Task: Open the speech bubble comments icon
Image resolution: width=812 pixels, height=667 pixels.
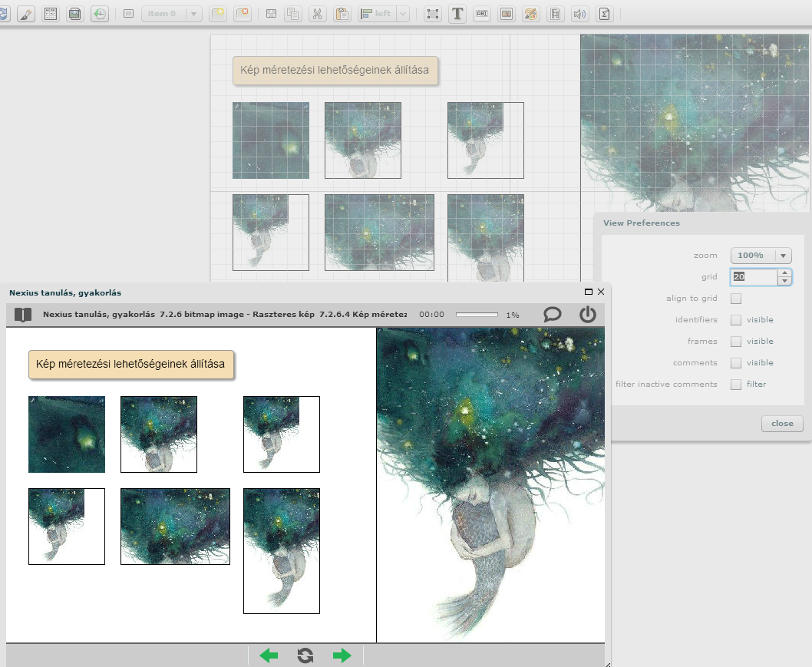Action: (x=552, y=314)
